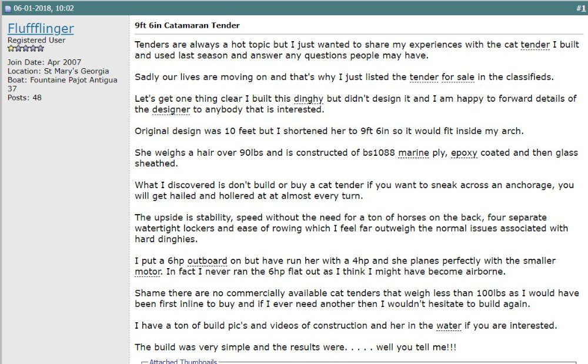588x364 pixels.
Task: Click the user reputation stars
Action: [26, 48]
